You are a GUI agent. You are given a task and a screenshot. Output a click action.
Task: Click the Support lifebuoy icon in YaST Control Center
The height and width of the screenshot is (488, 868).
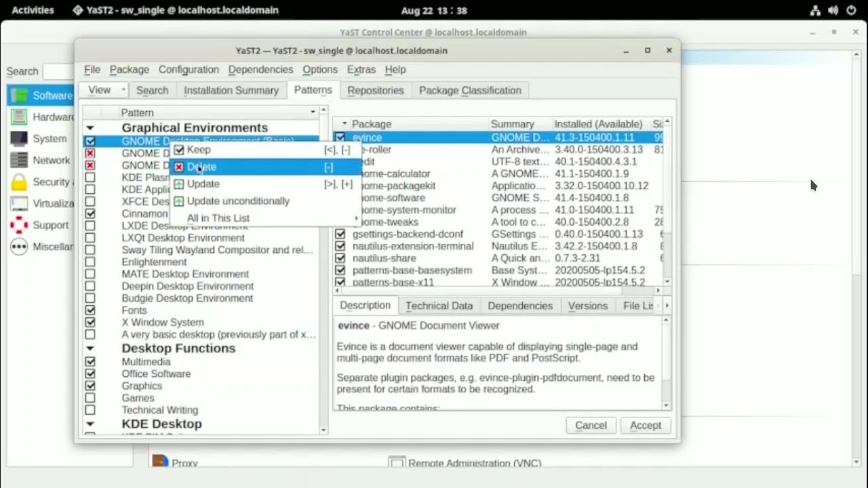pyautogui.click(x=19, y=225)
